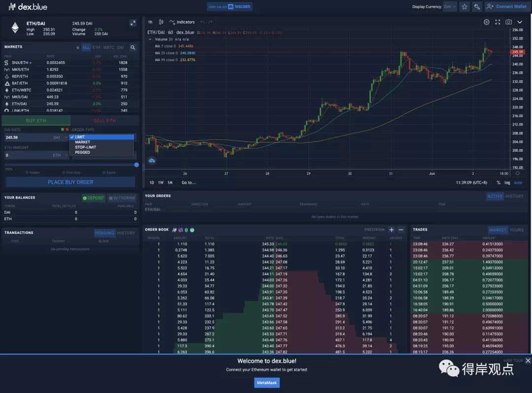
Task: Choose STOP-LIMIT order type
Action: [x=102, y=147]
